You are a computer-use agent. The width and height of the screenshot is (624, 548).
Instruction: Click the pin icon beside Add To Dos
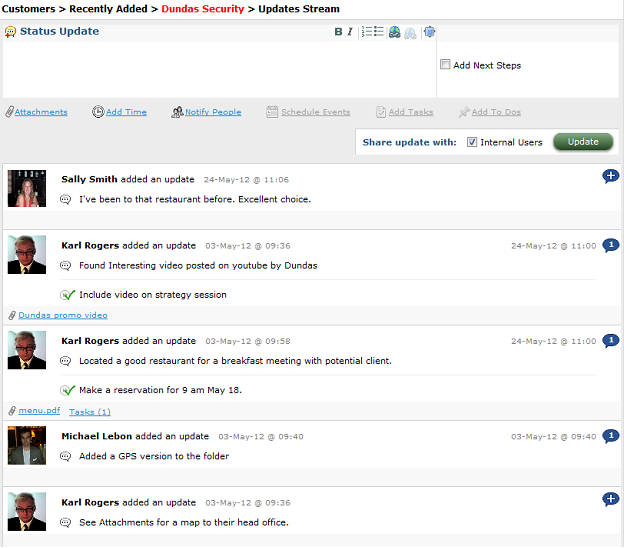[x=464, y=112]
